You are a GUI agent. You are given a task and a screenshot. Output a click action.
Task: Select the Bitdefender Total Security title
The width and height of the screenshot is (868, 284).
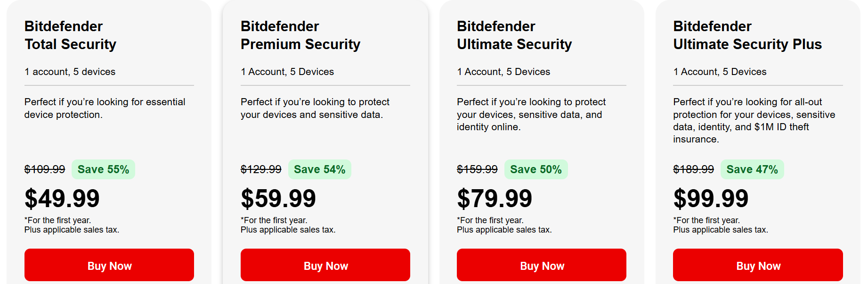70,35
